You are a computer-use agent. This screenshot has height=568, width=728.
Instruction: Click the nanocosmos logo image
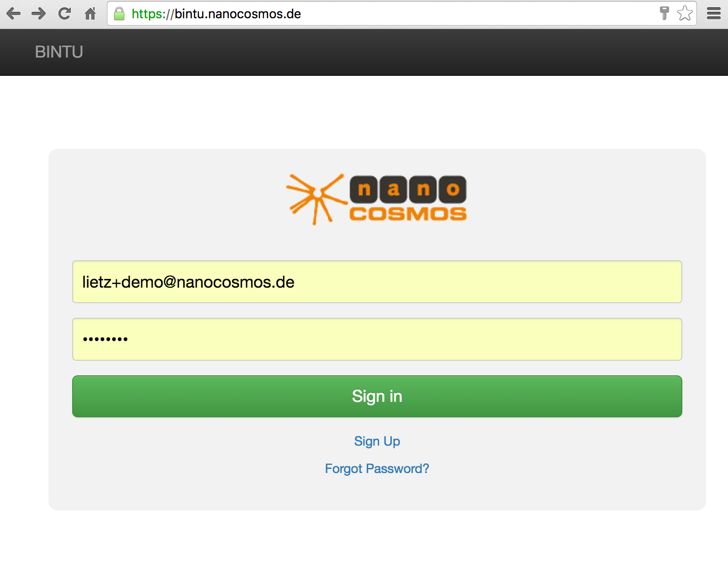click(377, 199)
